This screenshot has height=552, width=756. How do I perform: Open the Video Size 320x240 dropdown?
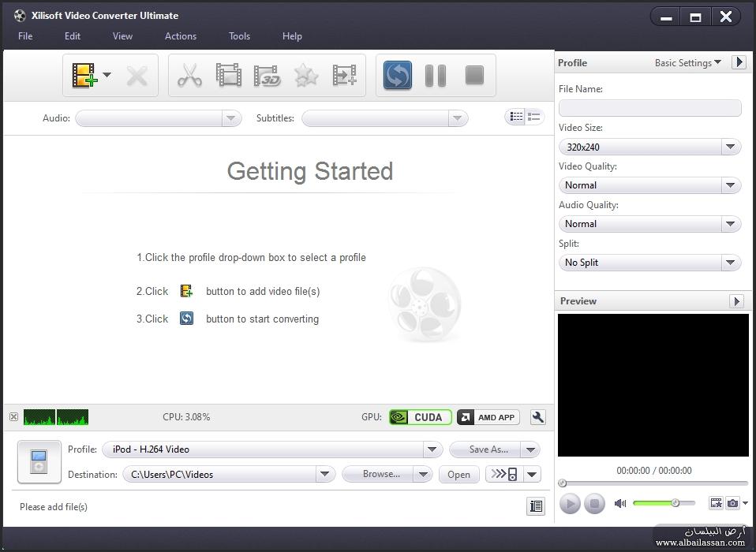(x=649, y=147)
